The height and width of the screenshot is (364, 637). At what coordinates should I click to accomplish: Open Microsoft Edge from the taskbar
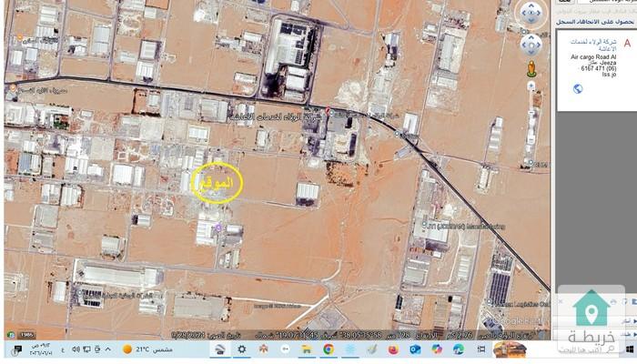pyautogui.click(x=459, y=349)
